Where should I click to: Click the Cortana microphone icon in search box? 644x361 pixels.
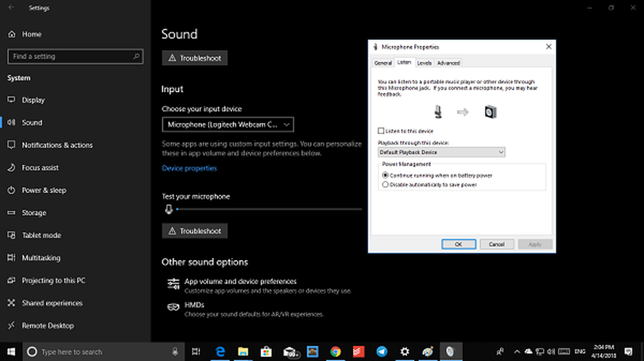[175, 351]
